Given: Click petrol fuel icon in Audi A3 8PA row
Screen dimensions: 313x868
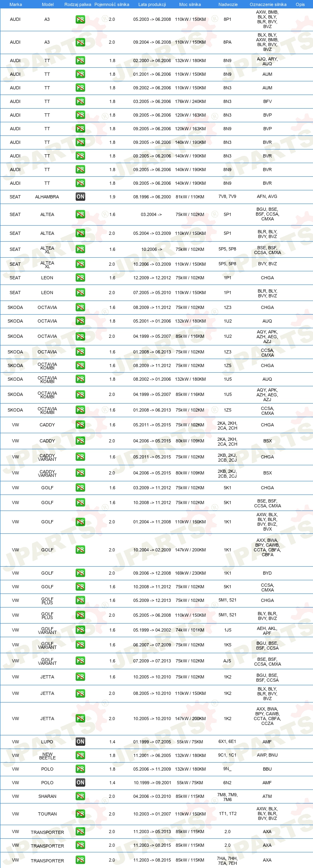Looking at the screenshot, I should tap(80, 42).
